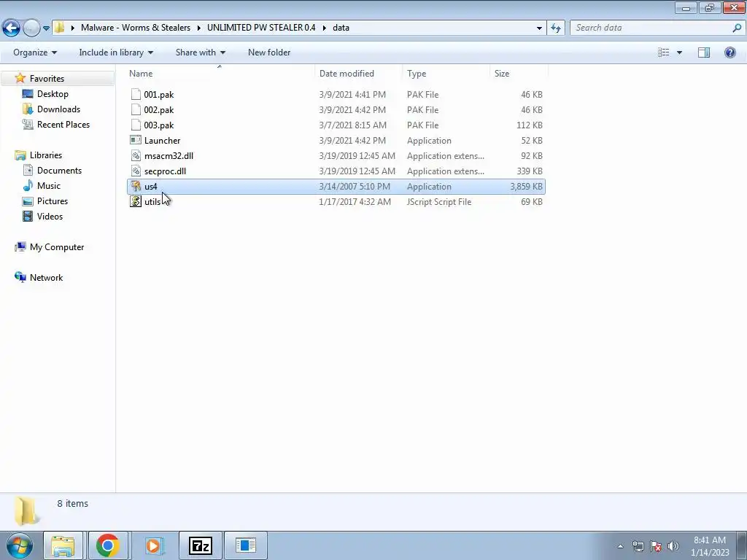Image resolution: width=747 pixels, height=560 pixels.
Task: Click 3/14/2007 5:10 PM date cell
Action: pos(355,186)
